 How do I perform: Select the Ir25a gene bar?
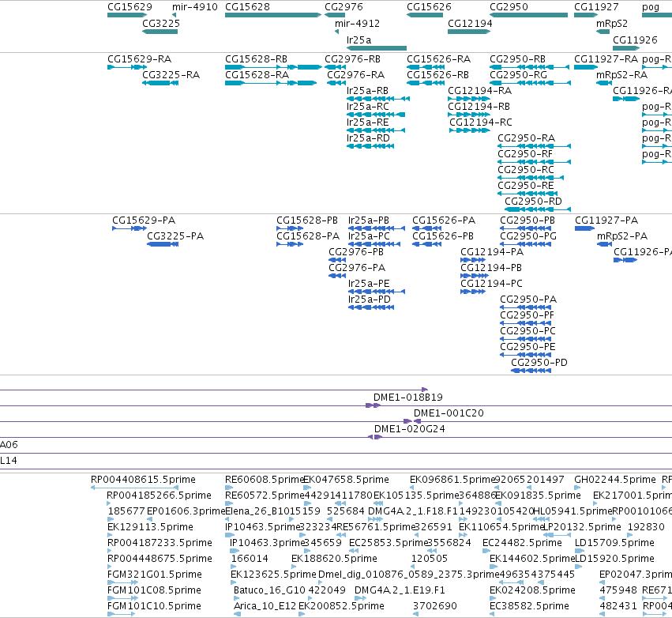pos(377,48)
